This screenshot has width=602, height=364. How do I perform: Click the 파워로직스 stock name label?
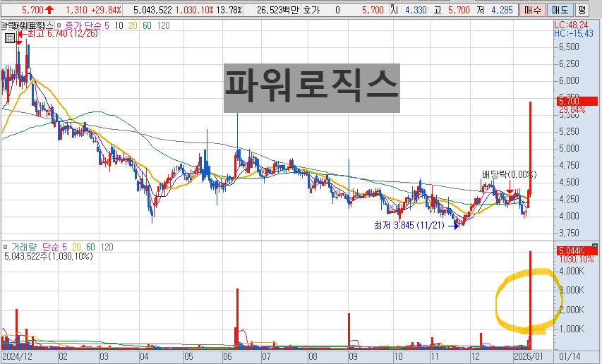point(312,88)
